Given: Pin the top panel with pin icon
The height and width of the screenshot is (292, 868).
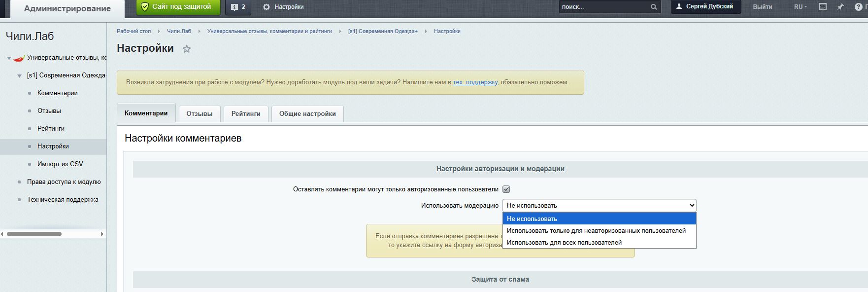Looking at the screenshot, I should tap(840, 7).
